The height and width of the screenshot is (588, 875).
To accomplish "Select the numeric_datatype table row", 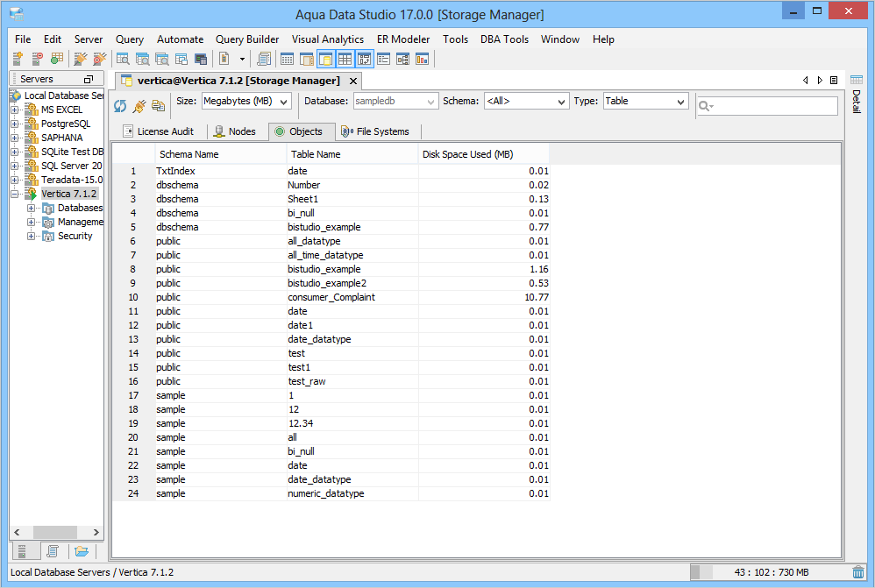I will pos(331,493).
